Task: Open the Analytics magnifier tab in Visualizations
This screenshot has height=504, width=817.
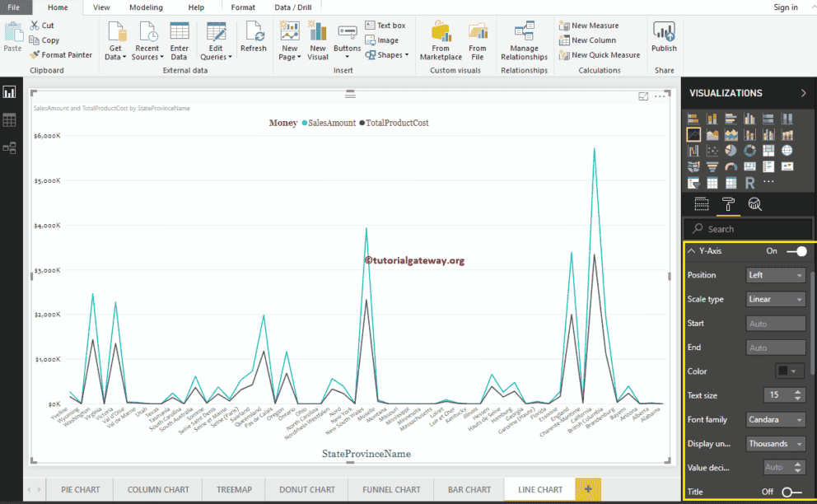Action: coord(754,205)
